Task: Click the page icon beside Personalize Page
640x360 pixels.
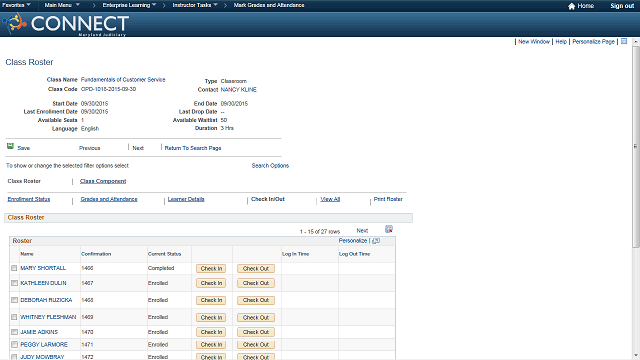Action: 624,41
